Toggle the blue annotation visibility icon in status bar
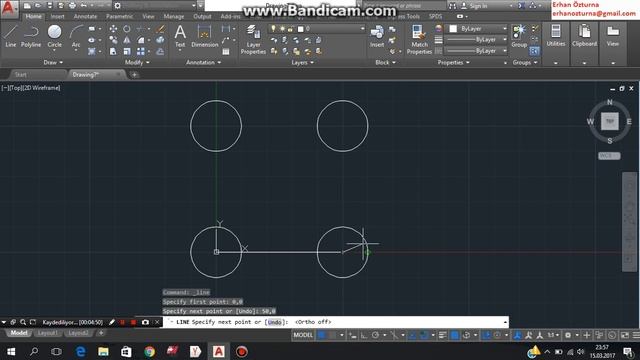 [x=517, y=335]
